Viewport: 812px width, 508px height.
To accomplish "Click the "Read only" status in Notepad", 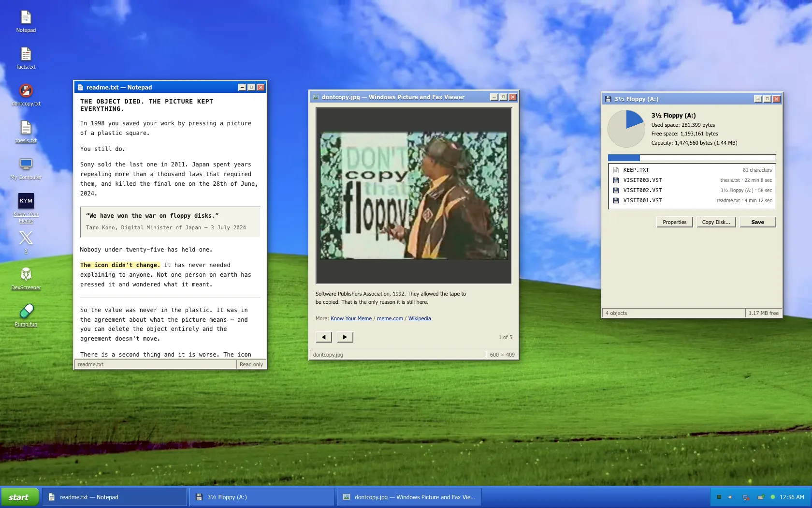I will pos(251,365).
